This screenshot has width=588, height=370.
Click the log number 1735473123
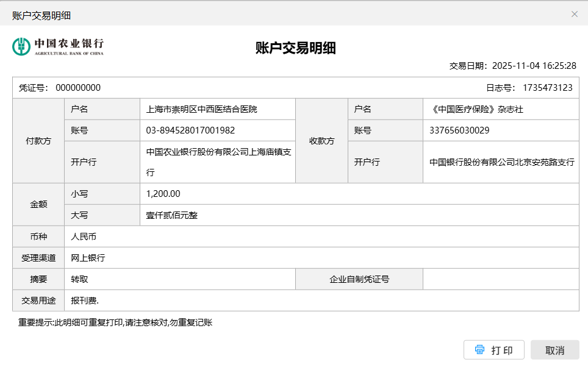pos(547,88)
